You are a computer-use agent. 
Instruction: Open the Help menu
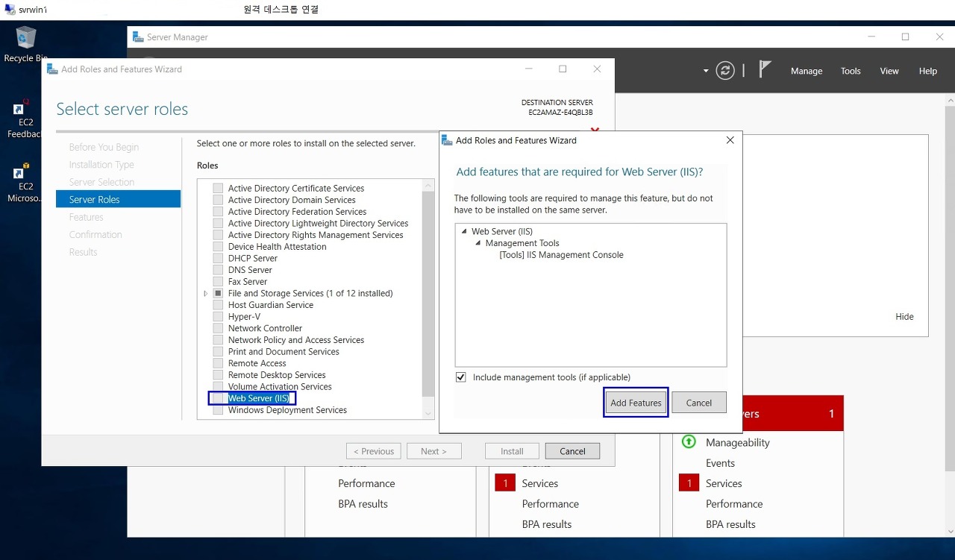pyautogui.click(x=928, y=71)
